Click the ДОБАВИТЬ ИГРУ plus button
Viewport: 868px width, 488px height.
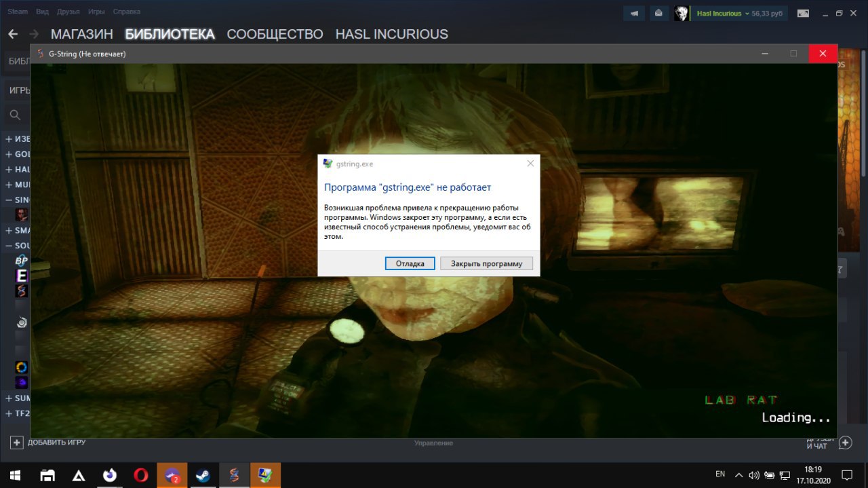[x=16, y=443]
